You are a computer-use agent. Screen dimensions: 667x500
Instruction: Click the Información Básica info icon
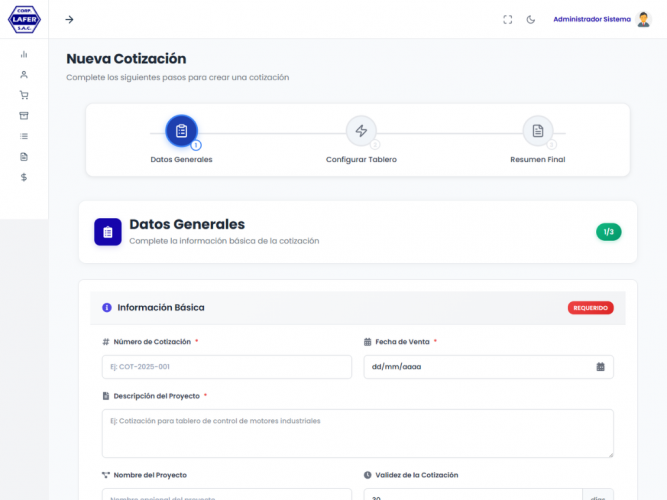click(107, 307)
